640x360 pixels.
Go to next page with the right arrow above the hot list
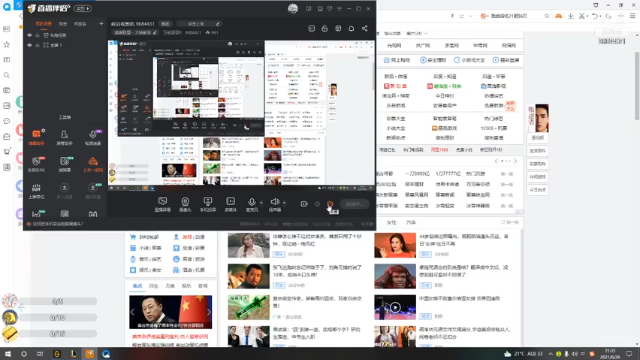pyautogui.click(x=515, y=161)
